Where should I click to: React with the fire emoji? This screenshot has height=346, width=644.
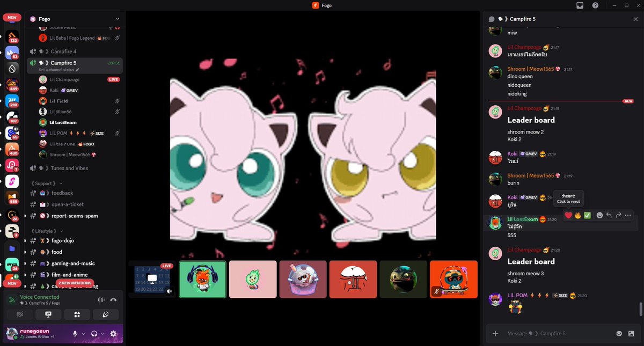578,215
